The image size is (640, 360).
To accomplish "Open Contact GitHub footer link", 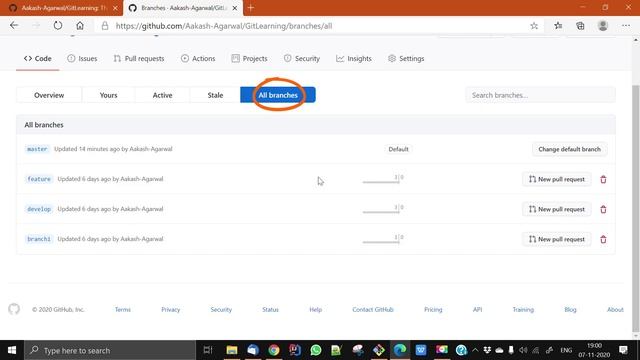I will click(x=373, y=309).
